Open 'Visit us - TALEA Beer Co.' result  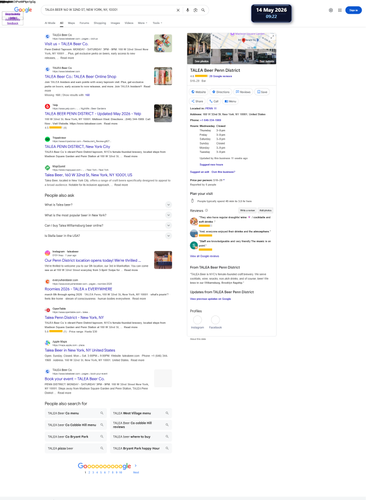click(66, 44)
